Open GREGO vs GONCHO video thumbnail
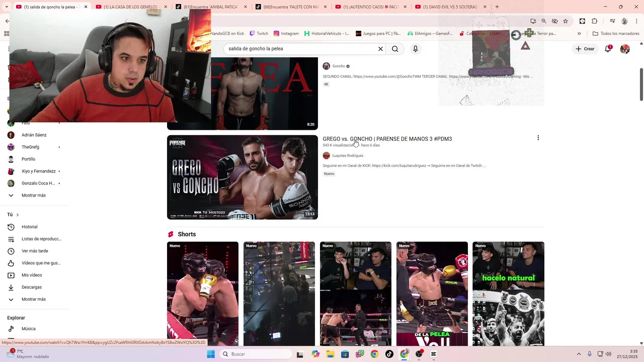The width and height of the screenshot is (644, 362). tap(243, 177)
